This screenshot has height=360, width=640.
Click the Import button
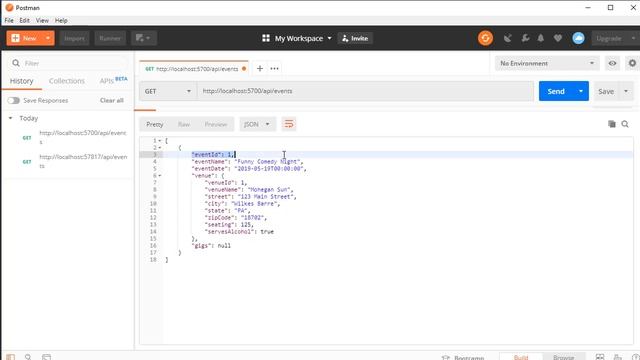(x=74, y=38)
